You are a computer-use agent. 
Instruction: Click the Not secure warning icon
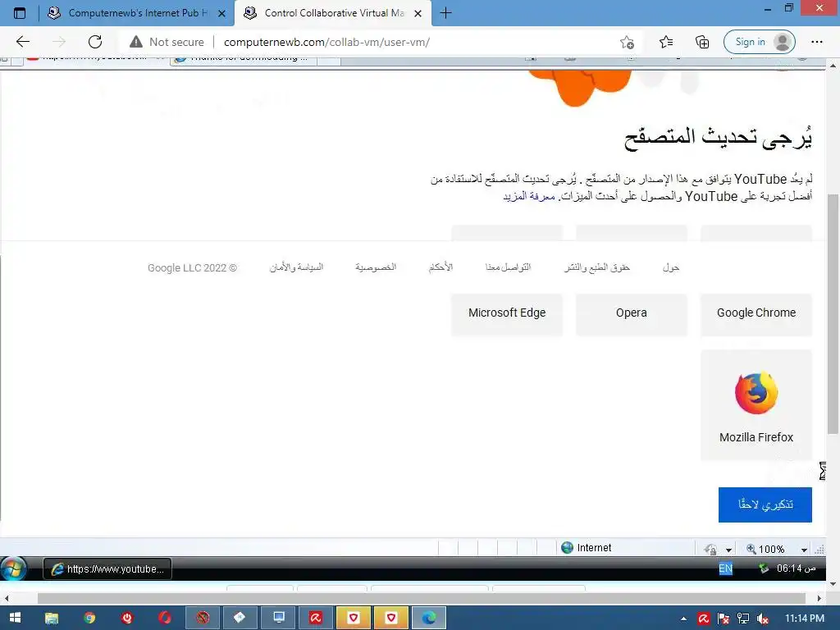tap(136, 42)
